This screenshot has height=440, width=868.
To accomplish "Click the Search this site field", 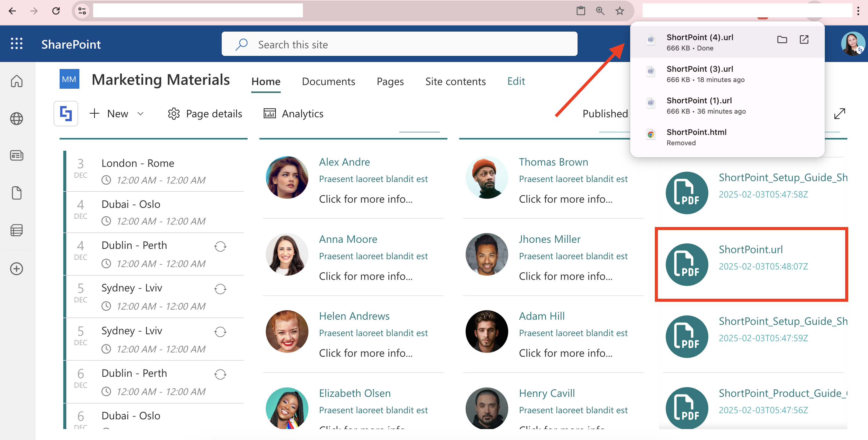I will coord(399,44).
